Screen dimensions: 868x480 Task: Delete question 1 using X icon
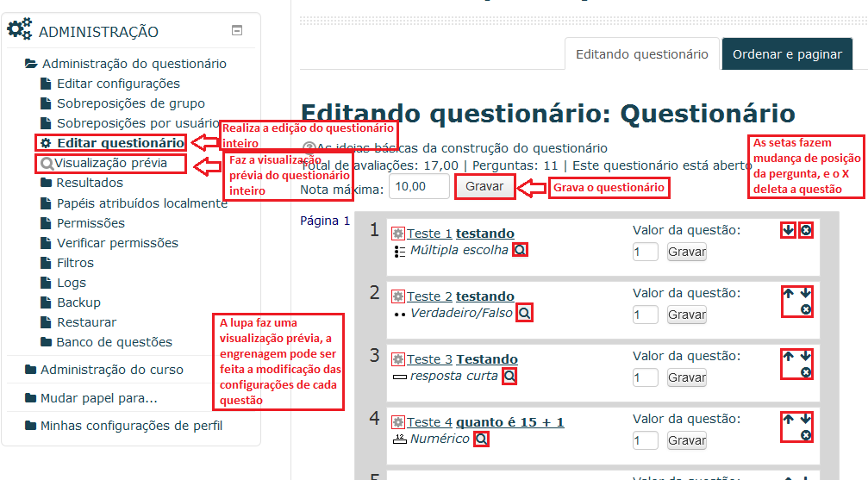[805, 230]
